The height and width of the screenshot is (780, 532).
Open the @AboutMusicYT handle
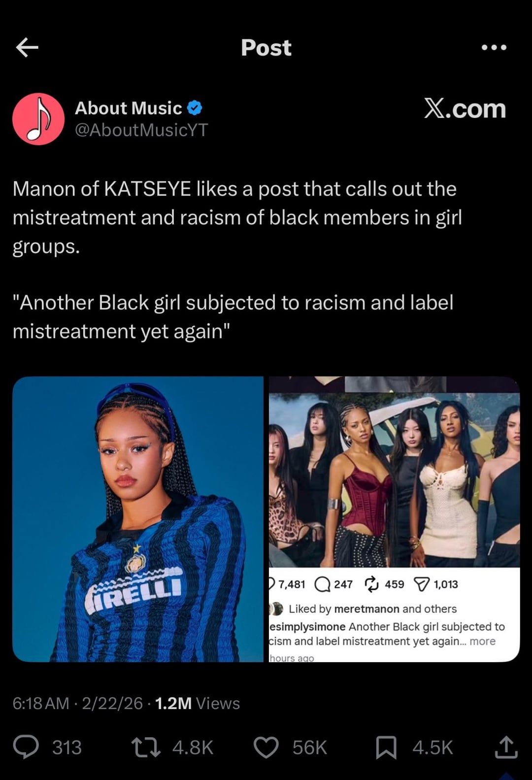pyautogui.click(x=141, y=130)
